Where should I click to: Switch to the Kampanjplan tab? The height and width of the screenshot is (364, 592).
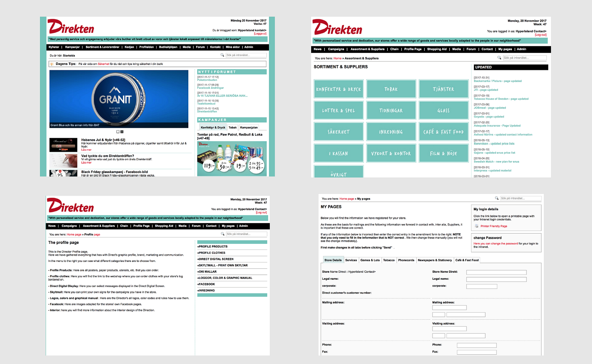[x=249, y=127]
